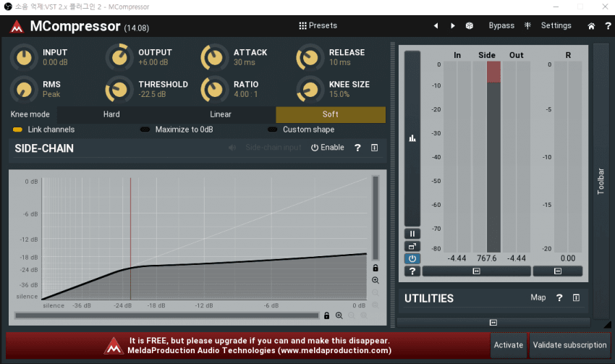
Task: Click the vertical graph lock icon
Action: tap(376, 268)
